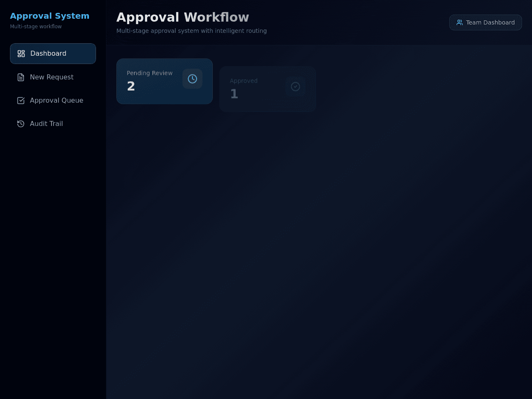Click the Pending Review count 2

point(131,86)
